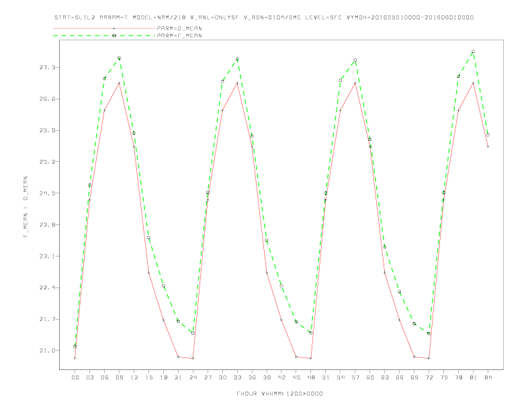Click y-axis tick value 21.7
Viewport: 532px width, 411px height.
(46, 320)
